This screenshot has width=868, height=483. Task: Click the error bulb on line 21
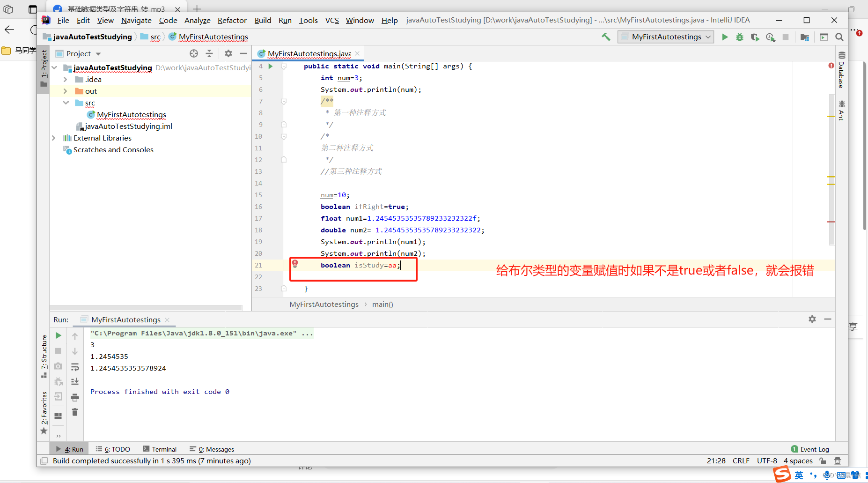(x=295, y=264)
